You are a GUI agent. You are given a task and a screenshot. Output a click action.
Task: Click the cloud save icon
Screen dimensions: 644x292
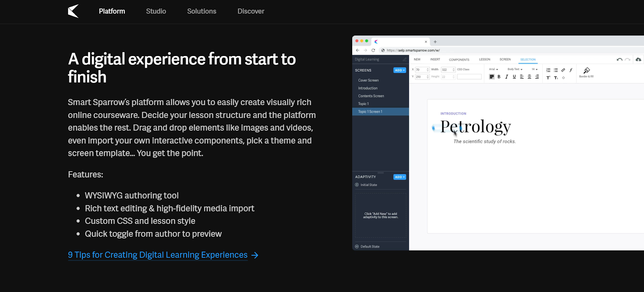(x=638, y=59)
